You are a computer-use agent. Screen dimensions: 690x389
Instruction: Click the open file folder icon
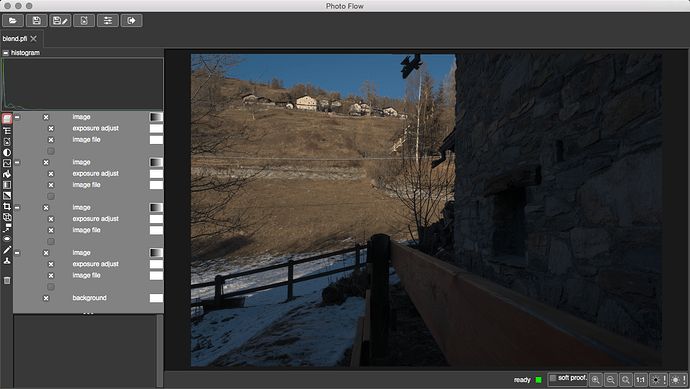(13, 21)
